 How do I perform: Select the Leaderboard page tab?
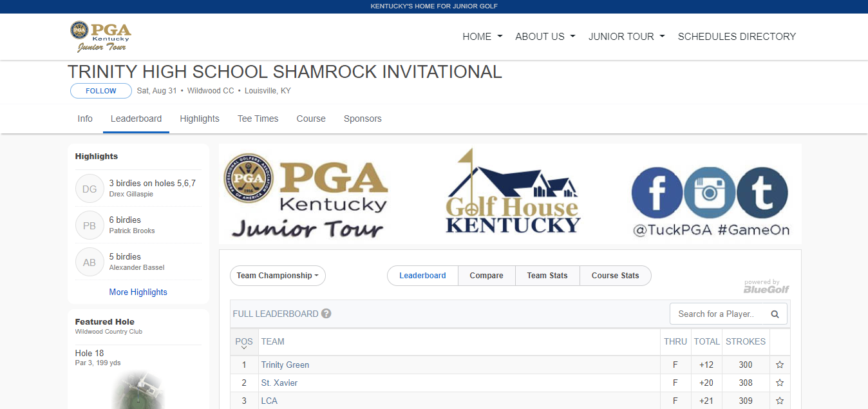(x=136, y=119)
